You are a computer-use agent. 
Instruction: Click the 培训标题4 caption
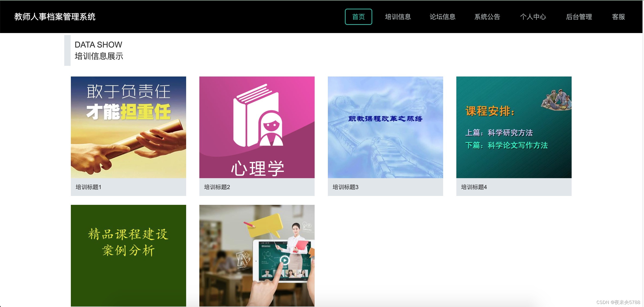pyautogui.click(x=474, y=187)
